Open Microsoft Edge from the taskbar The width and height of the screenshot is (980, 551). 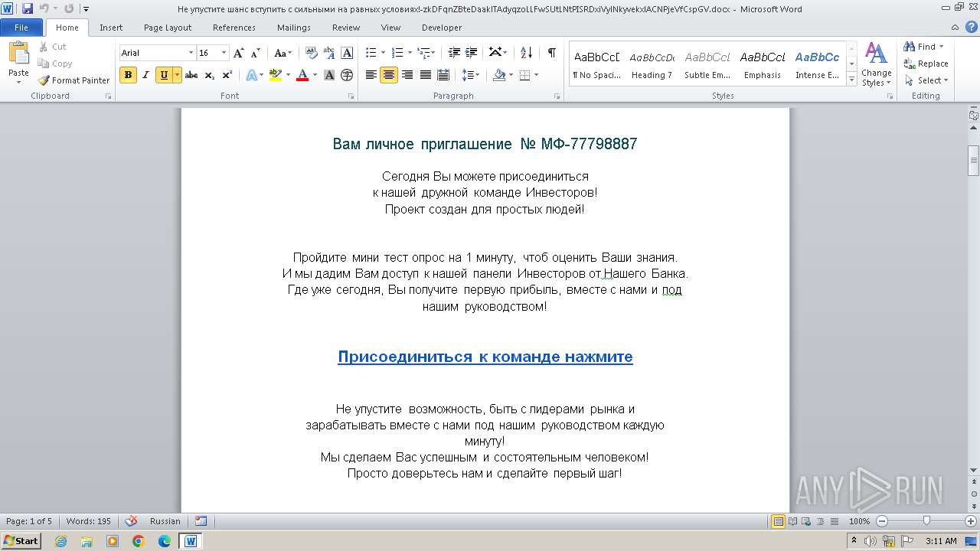(165, 541)
